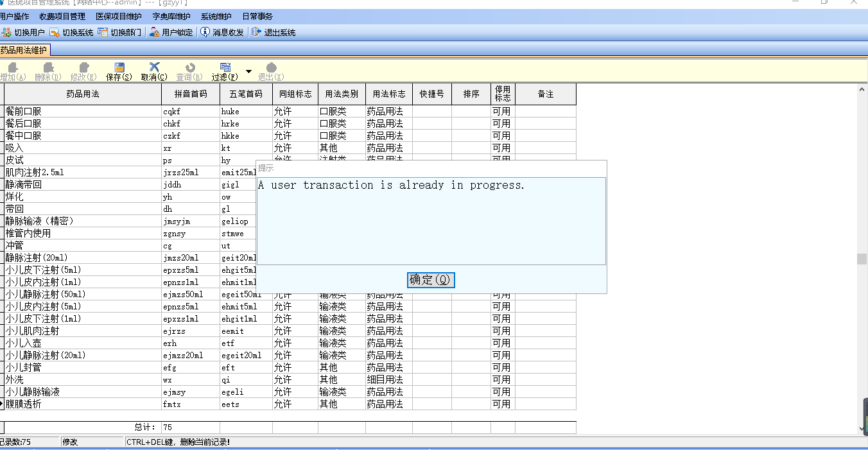The width and height of the screenshot is (868, 450).
Task: Click the 总计 value 75 in footer
Action: pyautogui.click(x=191, y=427)
